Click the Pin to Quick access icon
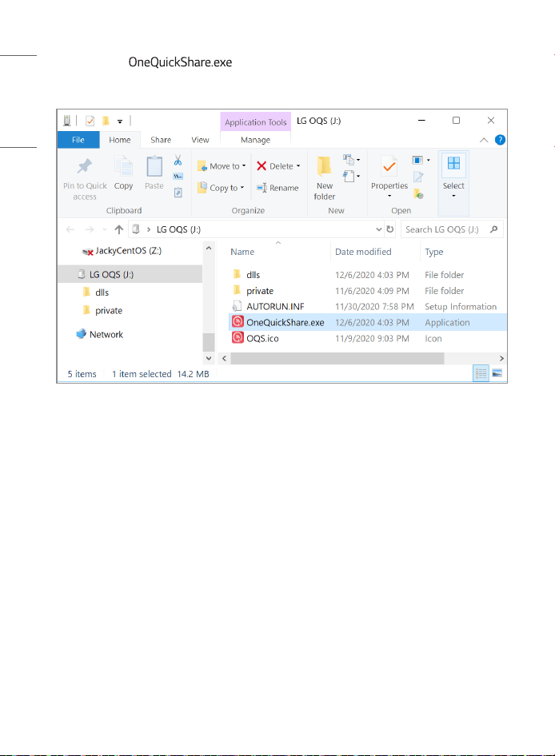 pyautogui.click(x=85, y=166)
